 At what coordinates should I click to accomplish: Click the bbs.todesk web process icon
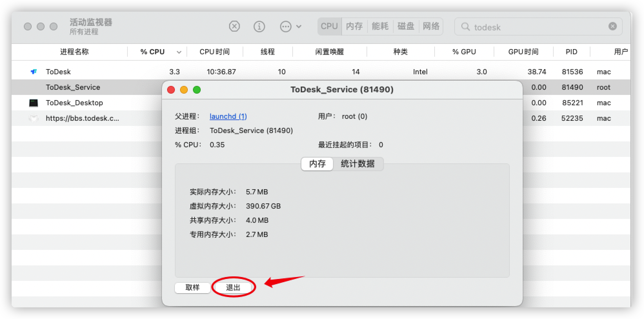34,118
